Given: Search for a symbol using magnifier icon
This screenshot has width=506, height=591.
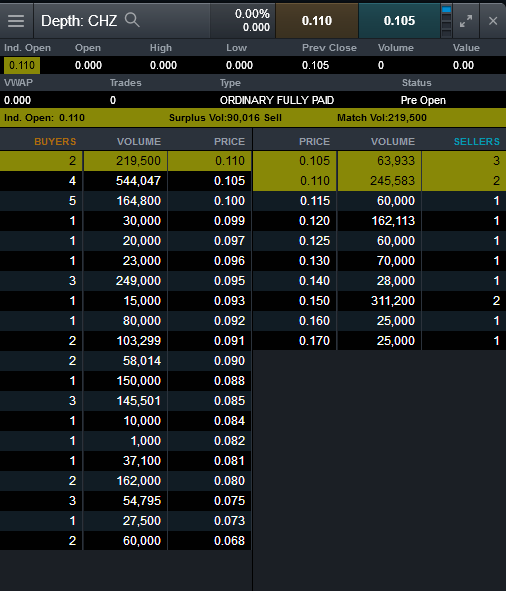Looking at the screenshot, I should click(132, 20).
